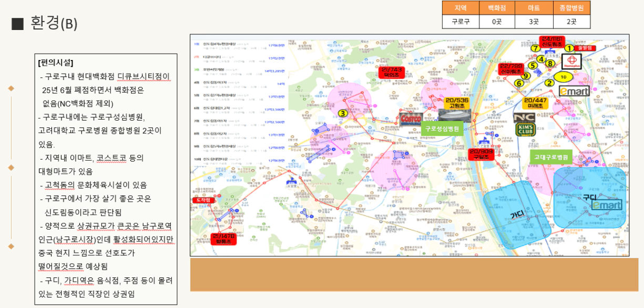Viewport: 644px width, 308px height.
Task: Click the [편의시설] heading text
Action: click(x=55, y=63)
